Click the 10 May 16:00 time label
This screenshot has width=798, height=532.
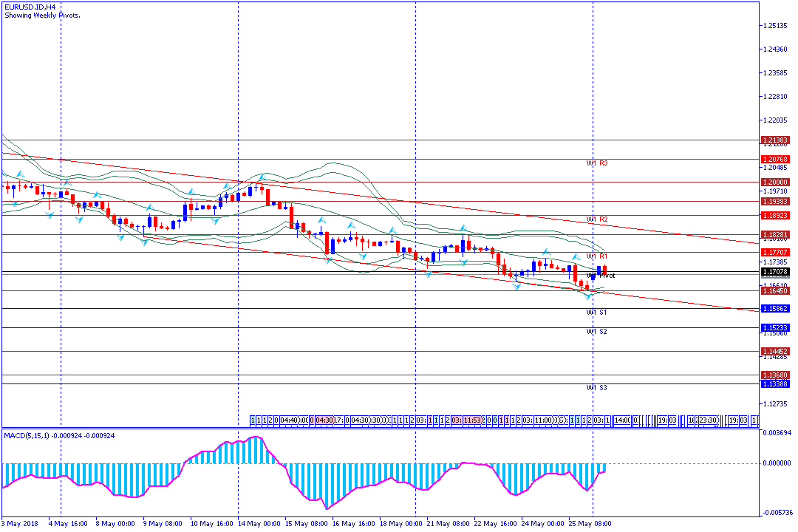(212, 524)
